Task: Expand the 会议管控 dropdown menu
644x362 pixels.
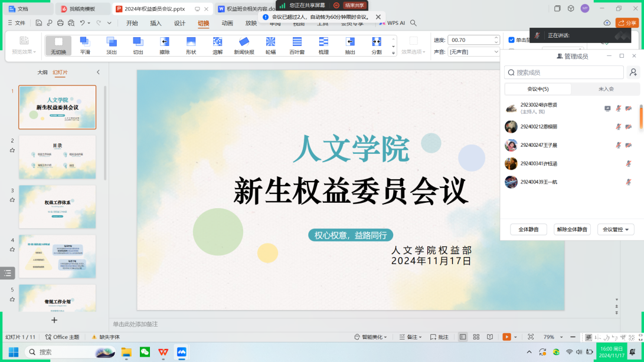Action: click(616, 229)
